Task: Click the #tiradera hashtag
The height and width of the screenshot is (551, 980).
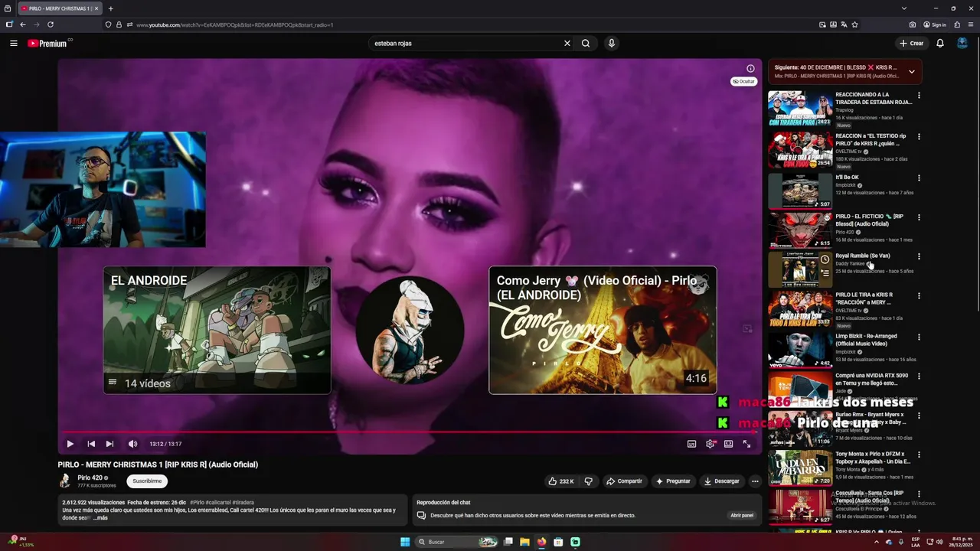Action: click(243, 502)
